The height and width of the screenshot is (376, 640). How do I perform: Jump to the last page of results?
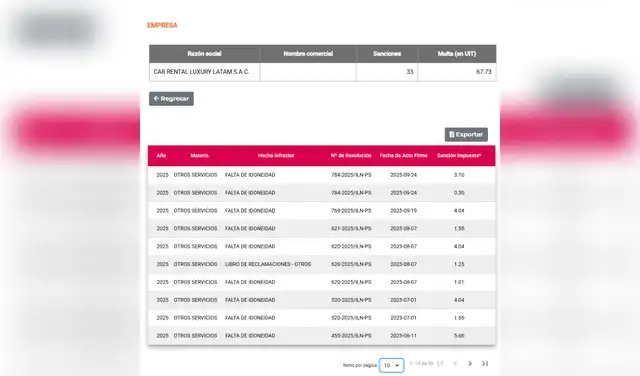(x=484, y=363)
